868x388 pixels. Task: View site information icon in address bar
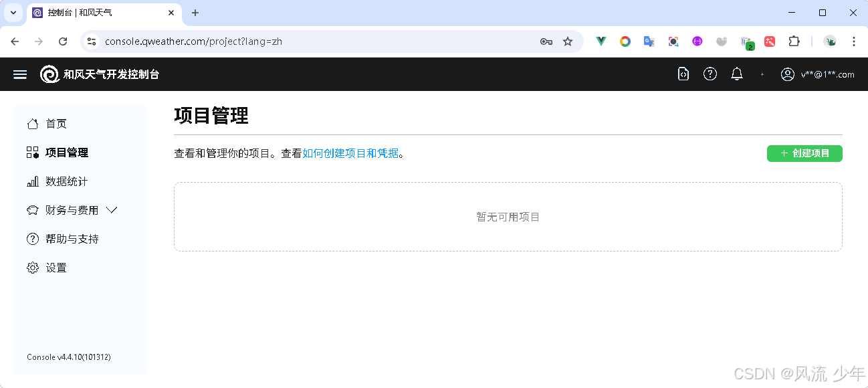click(x=92, y=41)
